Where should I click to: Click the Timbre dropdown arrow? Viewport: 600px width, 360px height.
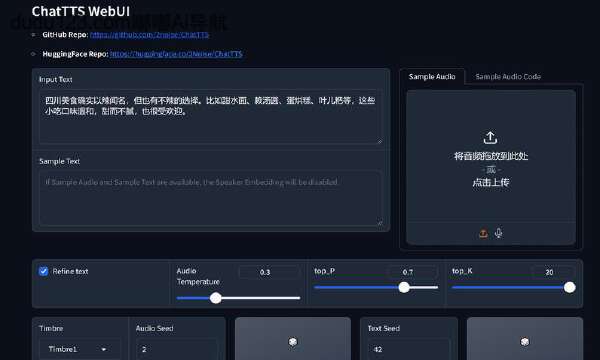104,349
